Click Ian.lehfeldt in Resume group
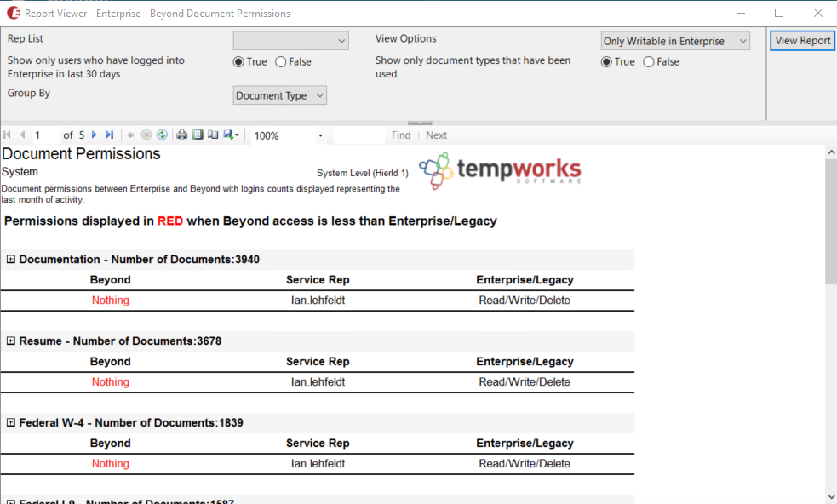837x504 pixels. pyautogui.click(x=318, y=382)
